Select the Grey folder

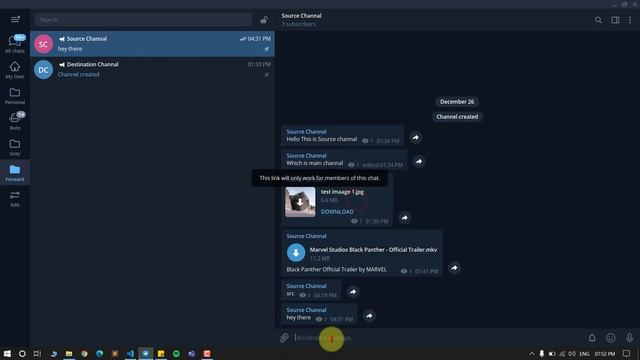(15, 147)
